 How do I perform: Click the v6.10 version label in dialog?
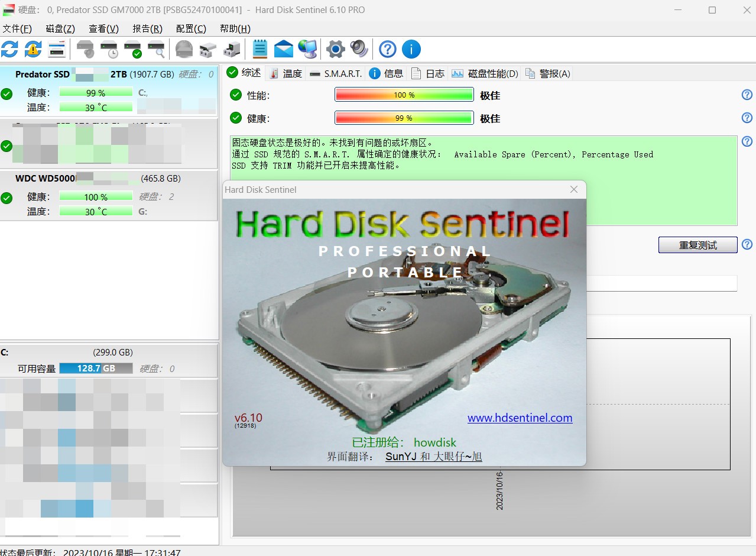coord(248,418)
